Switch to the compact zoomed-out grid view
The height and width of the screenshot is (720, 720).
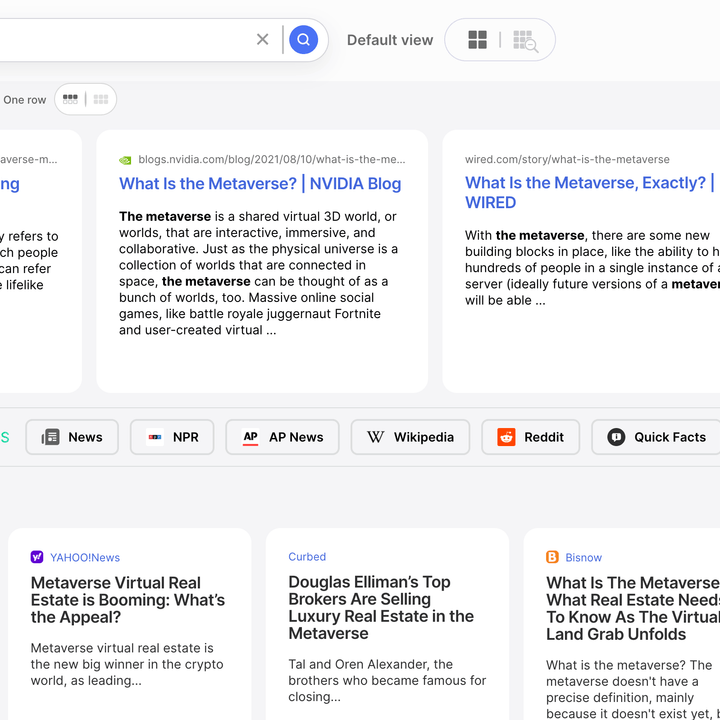coord(525,41)
